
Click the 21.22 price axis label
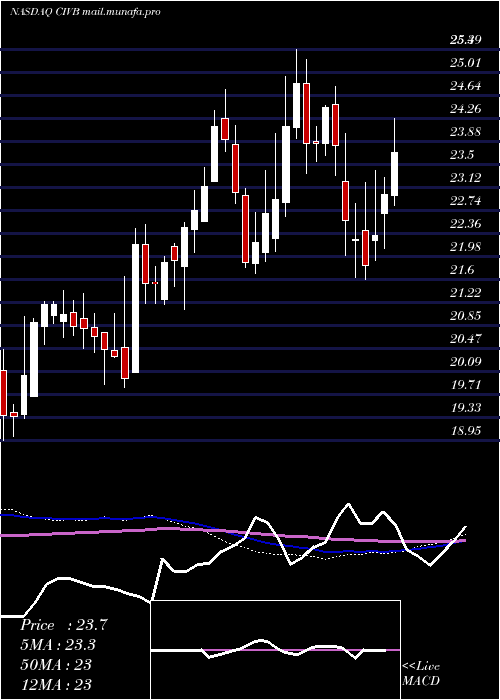pos(465,293)
